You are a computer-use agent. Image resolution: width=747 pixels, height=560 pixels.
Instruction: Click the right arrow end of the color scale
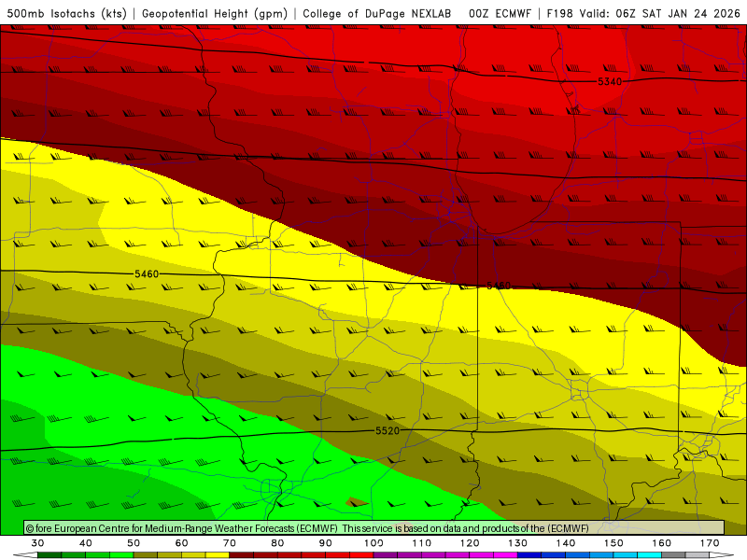click(x=722, y=555)
